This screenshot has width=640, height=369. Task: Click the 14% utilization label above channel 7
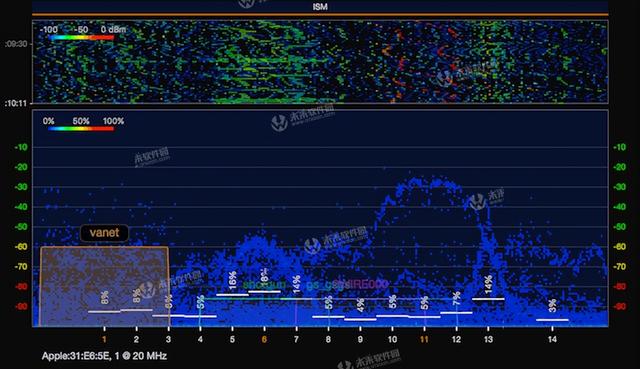click(x=297, y=284)
